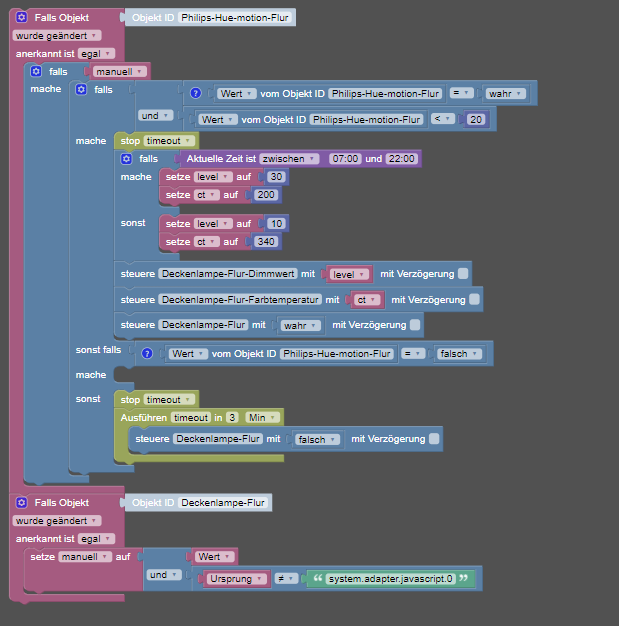
Task: Click Deckenlampe-Flur-Farbtemperatur object field
Action: tap(240, 299)
